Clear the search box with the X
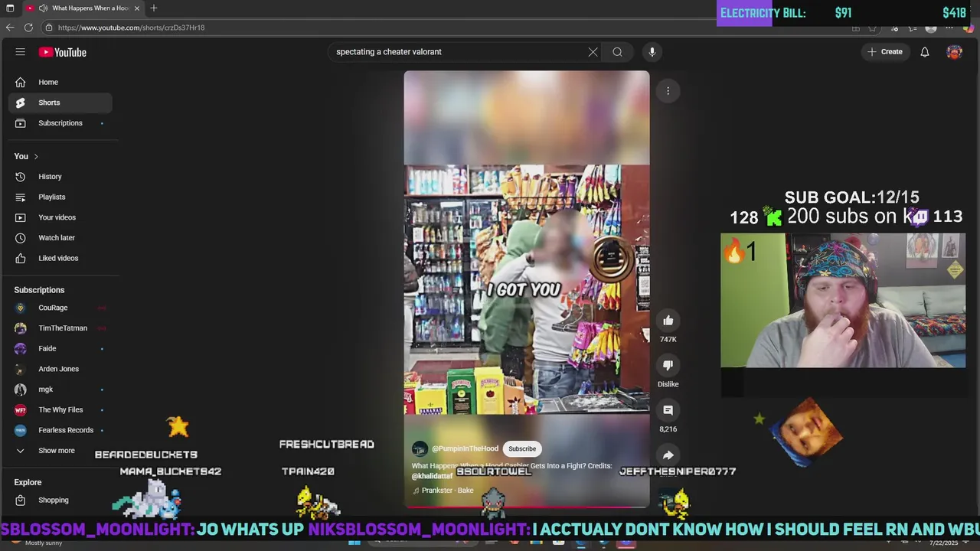Screen dimensions: 980x551 (593, 52)
